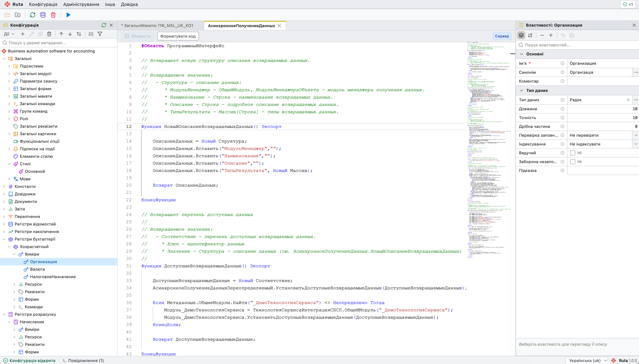The image size is (639, 364).
Task: Clear the Тип даних value Рядок
Action: [628, 100]
